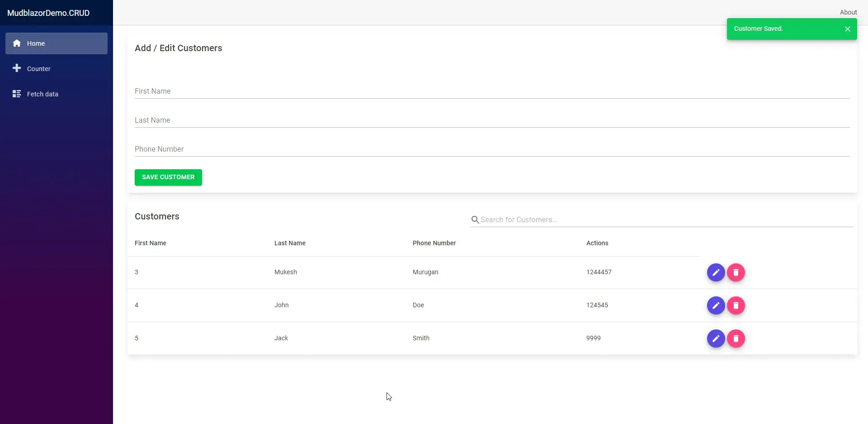This screenshot has width=868, height=424.
Task: Dismiss the Customer Saved notification
Action: click(848, 29)
